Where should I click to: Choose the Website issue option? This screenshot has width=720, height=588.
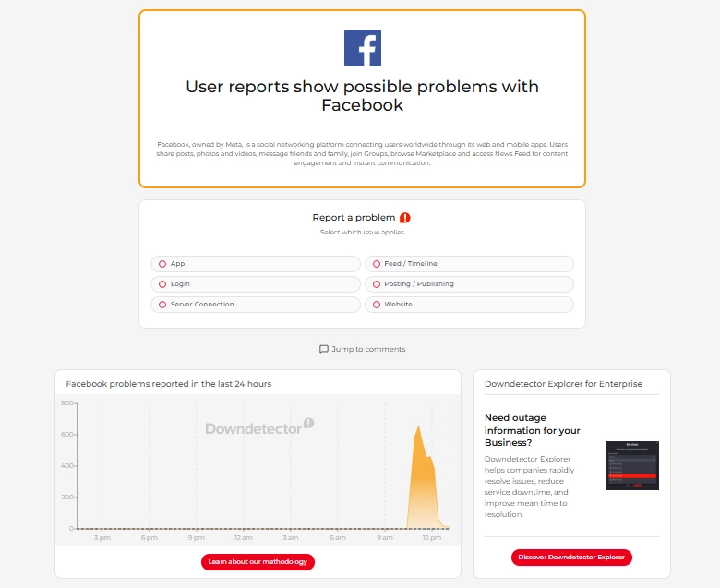[469, 305]
